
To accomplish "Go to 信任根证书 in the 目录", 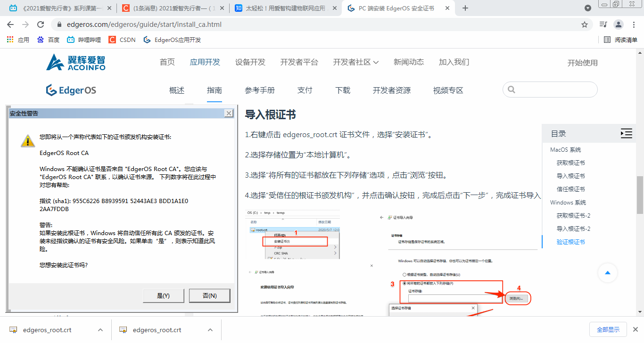I will 571,189.
